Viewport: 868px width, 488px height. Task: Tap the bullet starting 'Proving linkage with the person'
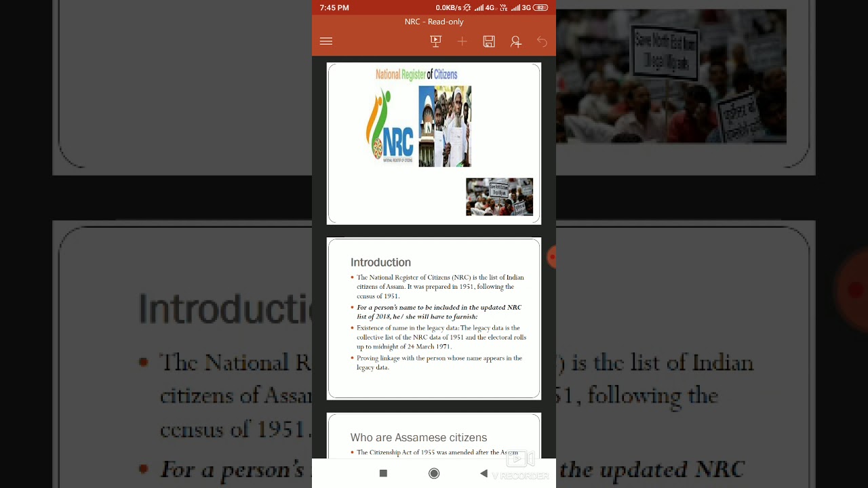439,363
